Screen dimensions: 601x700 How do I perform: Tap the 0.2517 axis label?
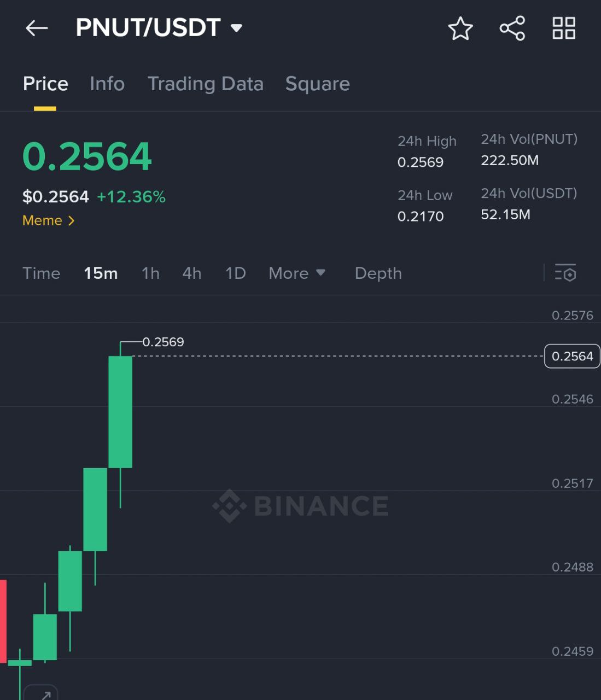coord(573,483)
